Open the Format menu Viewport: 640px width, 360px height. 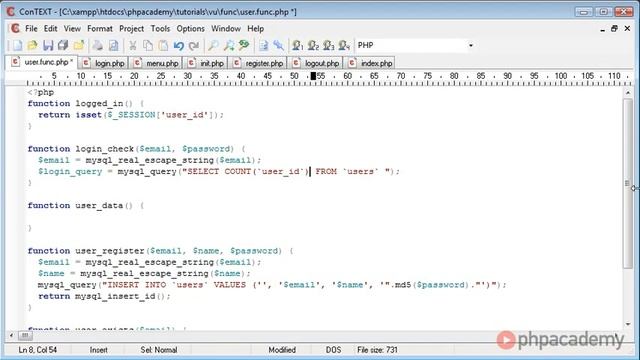tap(100, 29)
